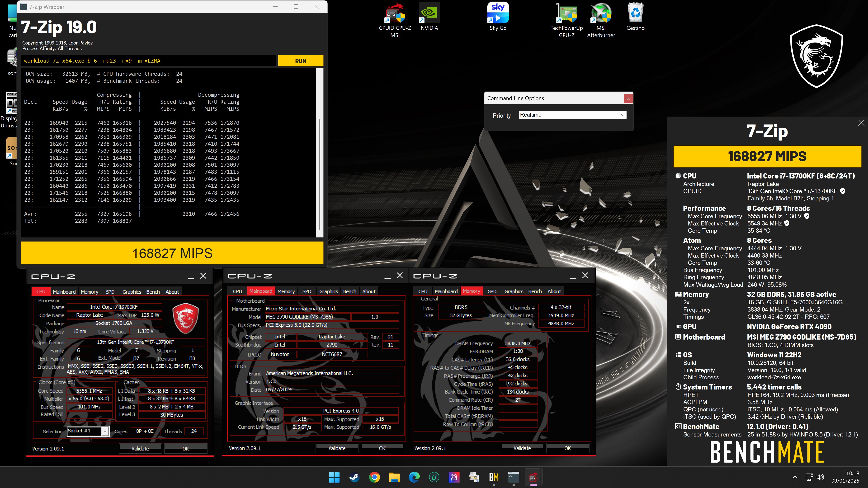868x488 pixels.
Task: Open the BenchMate BM taskbar icon
Action: coord(494,477)
